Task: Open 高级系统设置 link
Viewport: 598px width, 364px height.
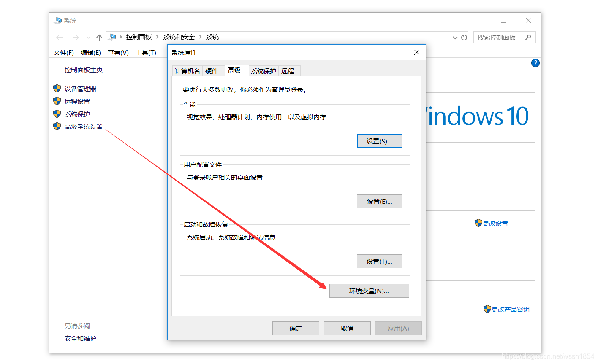Action: coord(84,127)
